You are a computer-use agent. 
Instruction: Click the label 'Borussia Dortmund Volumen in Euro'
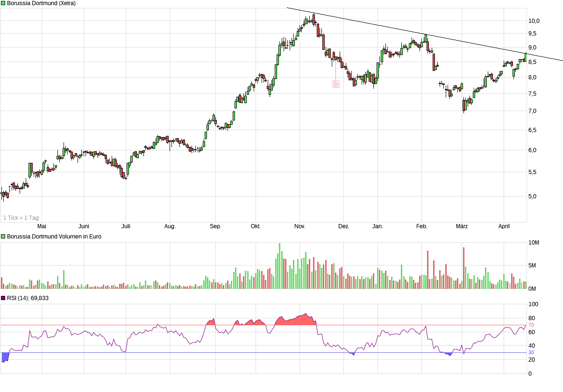click(54, 237)
